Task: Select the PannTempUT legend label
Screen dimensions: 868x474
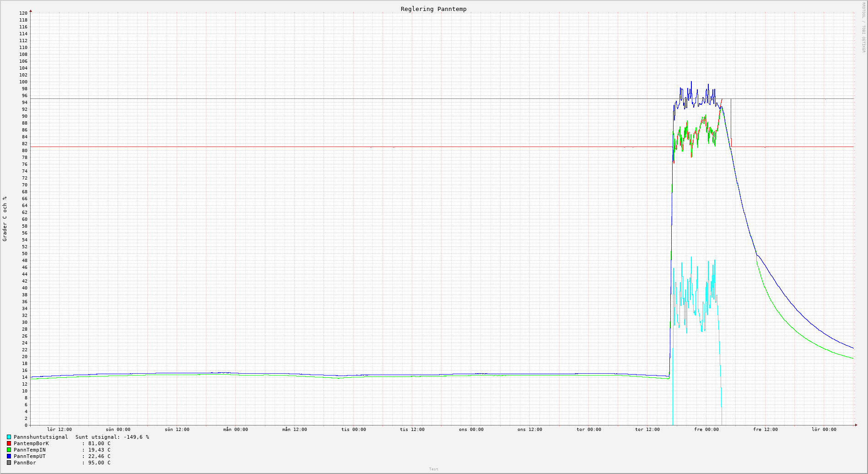Action: click(29, 456)
